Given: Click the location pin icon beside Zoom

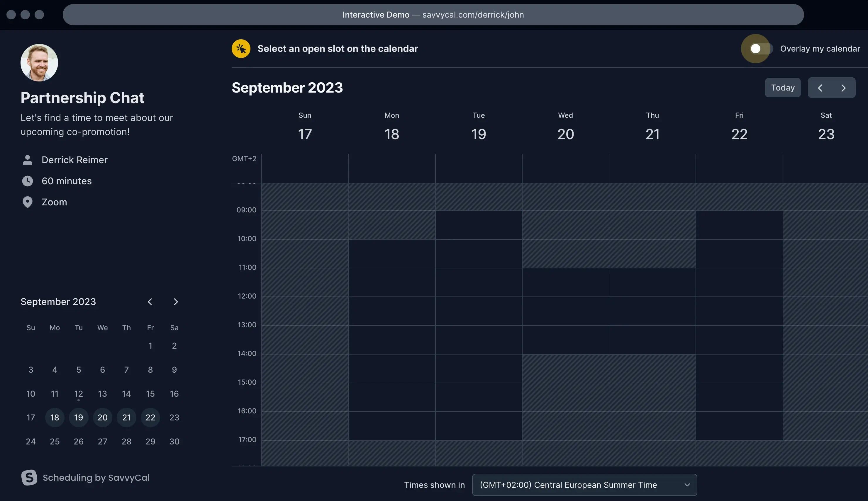Looking at the screenshot, I should (x=28, y=202).
